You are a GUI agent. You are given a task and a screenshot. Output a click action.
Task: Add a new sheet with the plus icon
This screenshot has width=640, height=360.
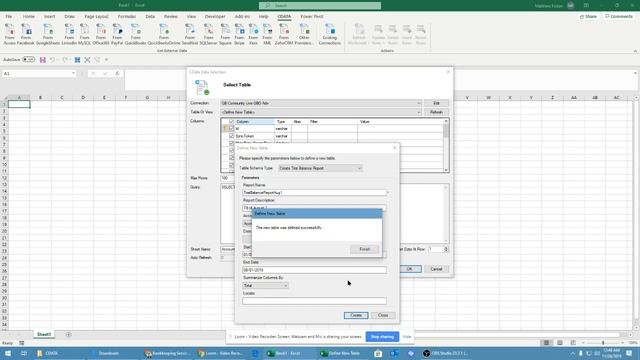[68, 335]
